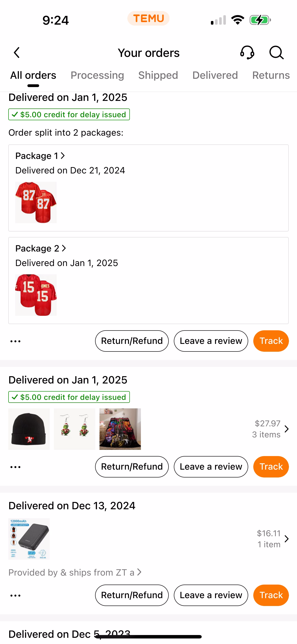The width and height of the screenshot is (297, 644).
Task: Expand Package 2 details
Action: click(x=41, y=249)
